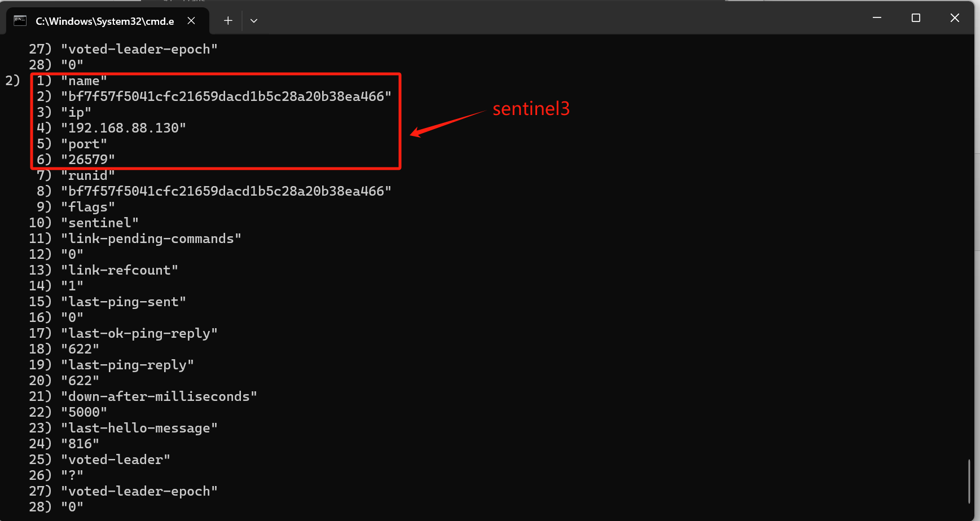Click the "name" line in sentinel3 block

pos(84,81)
